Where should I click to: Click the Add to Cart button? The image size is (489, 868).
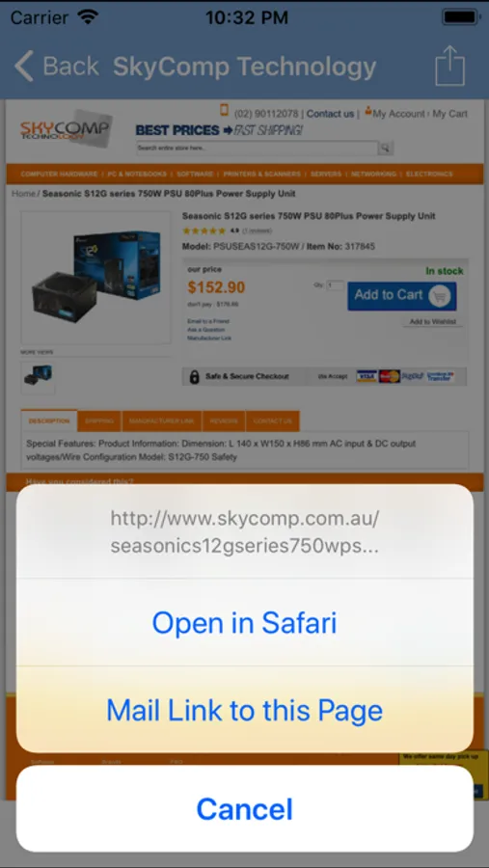402,296
